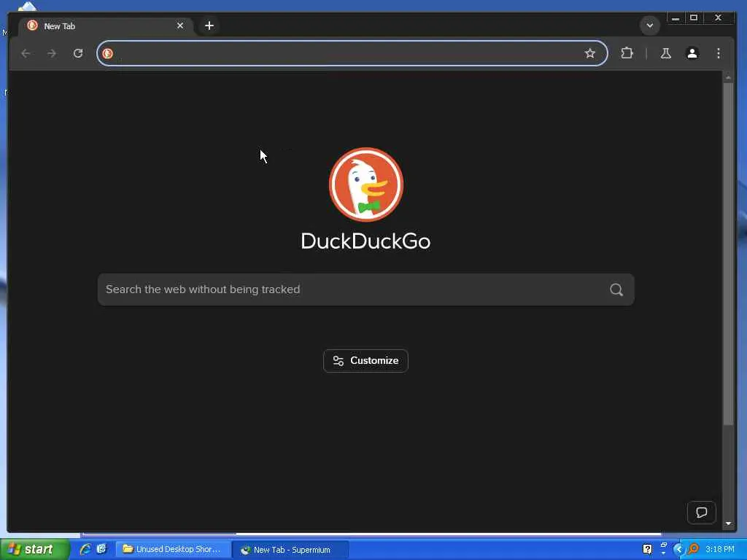Minimize the Supermium window
The width and height of the screenshot is (747, 560).
pos(675,18)
